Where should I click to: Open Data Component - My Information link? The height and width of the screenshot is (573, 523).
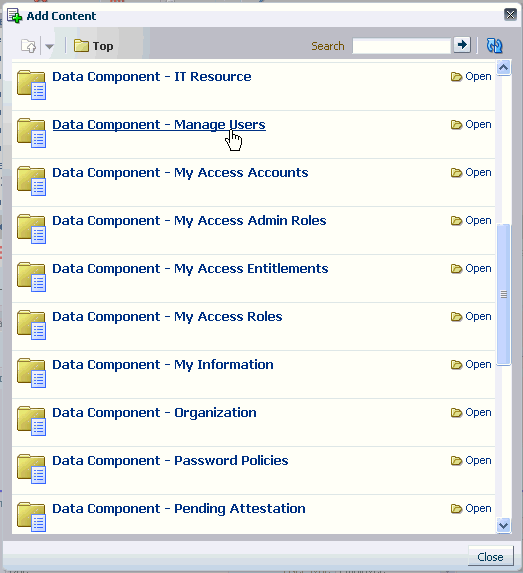[163, 365]
